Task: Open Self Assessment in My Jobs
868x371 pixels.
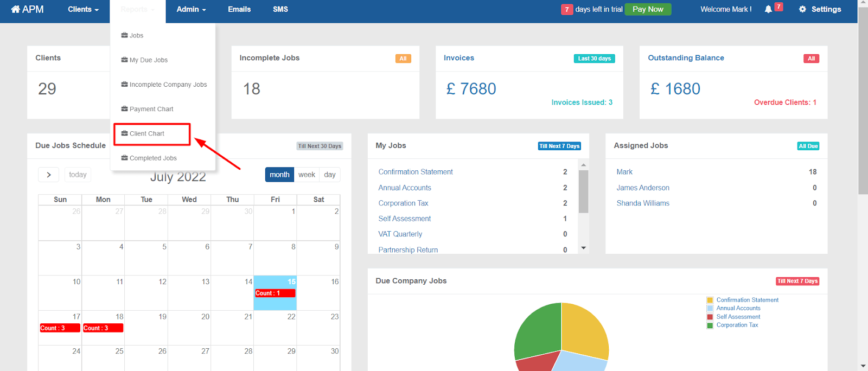Action: pos(405,219)
